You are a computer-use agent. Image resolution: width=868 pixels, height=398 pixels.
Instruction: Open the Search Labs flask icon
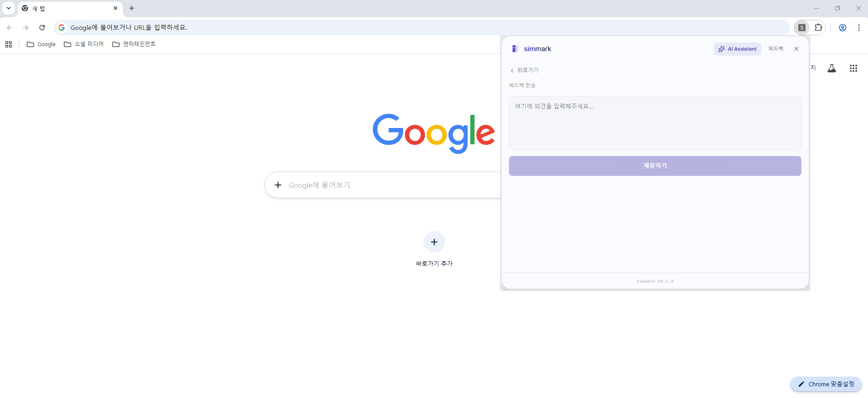(x=832, y=68)
